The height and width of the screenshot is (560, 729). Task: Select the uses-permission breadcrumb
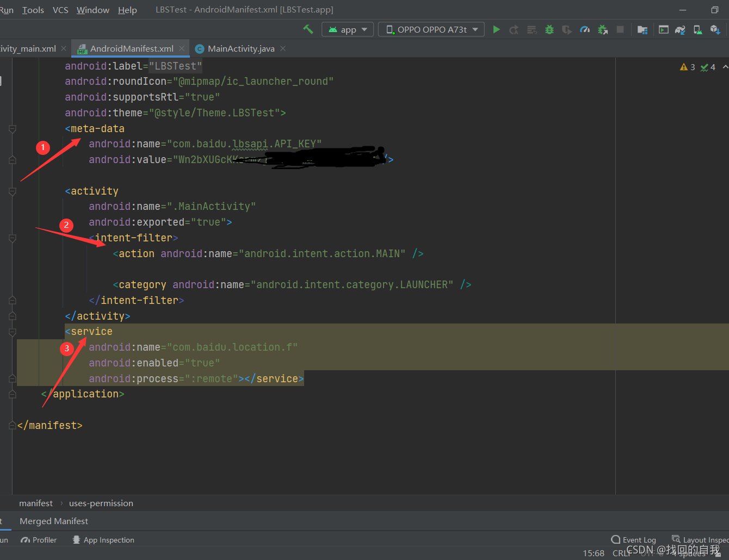click(x=101, y=503)
